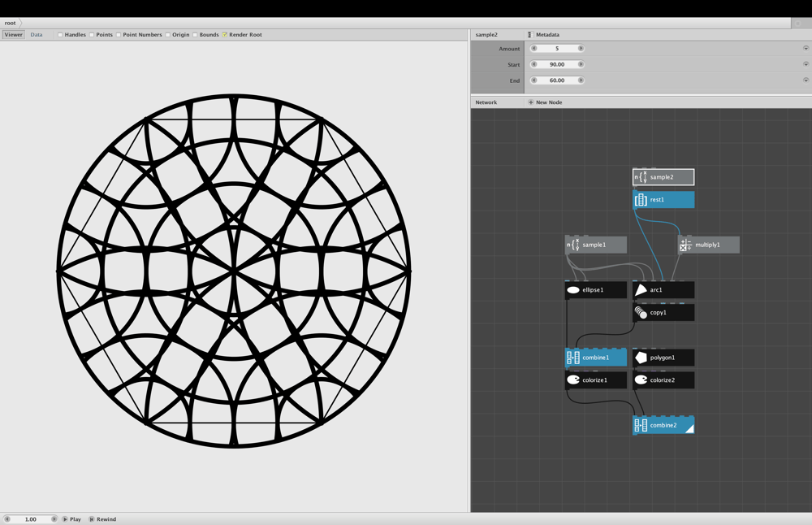Viewport: 812px width, 525px height.
Task: Click the Network panel label
Action: [x=486, y=102]
